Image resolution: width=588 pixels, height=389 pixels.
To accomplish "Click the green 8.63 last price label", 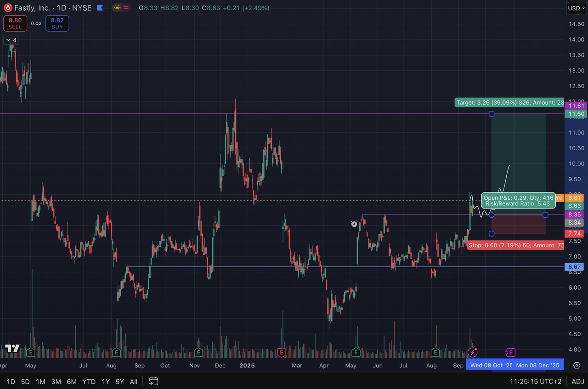I will (575, 206).
